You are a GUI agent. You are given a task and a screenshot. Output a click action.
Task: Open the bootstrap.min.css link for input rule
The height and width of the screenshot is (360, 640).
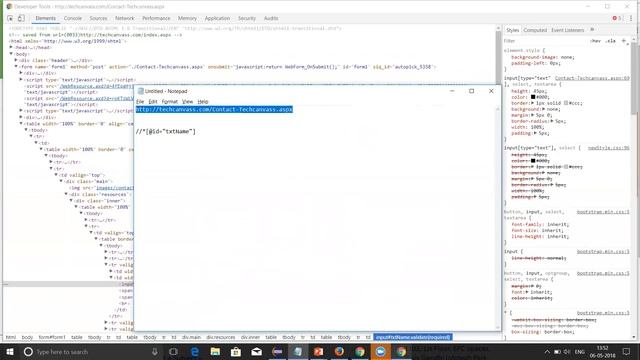pyautogui.click(x=603, y=251)
